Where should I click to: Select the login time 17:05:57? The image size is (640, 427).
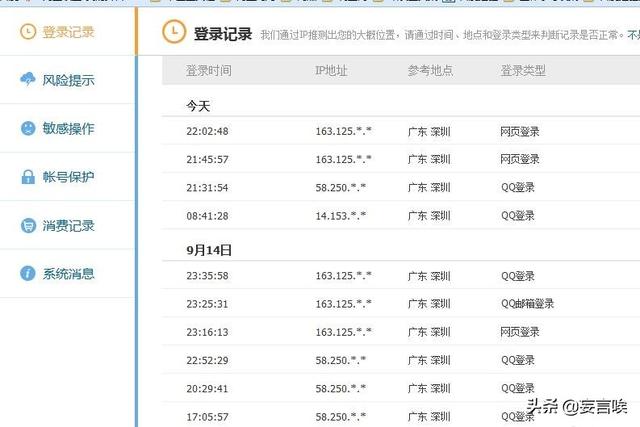pyautogui.click(x=207, y=417)
